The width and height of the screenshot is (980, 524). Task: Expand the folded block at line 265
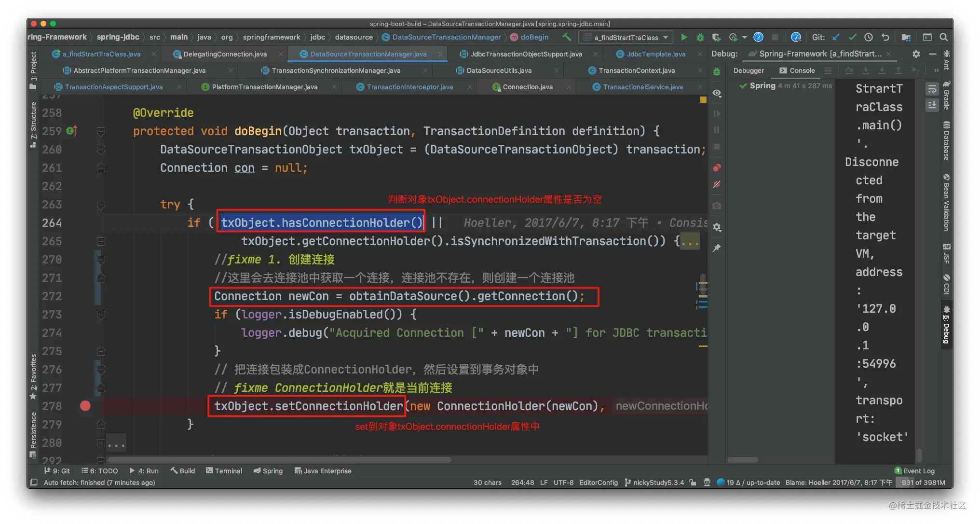pos(690,241)
